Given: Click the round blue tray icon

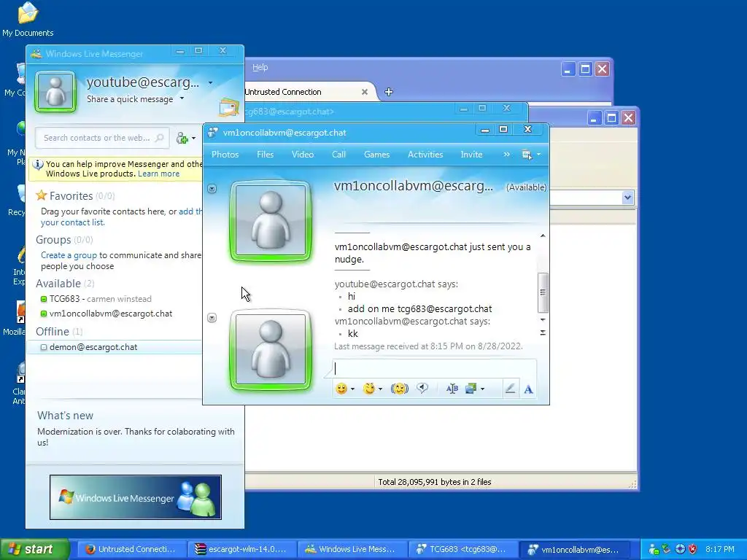Looking at the screenshot, I should pos(680,549).
